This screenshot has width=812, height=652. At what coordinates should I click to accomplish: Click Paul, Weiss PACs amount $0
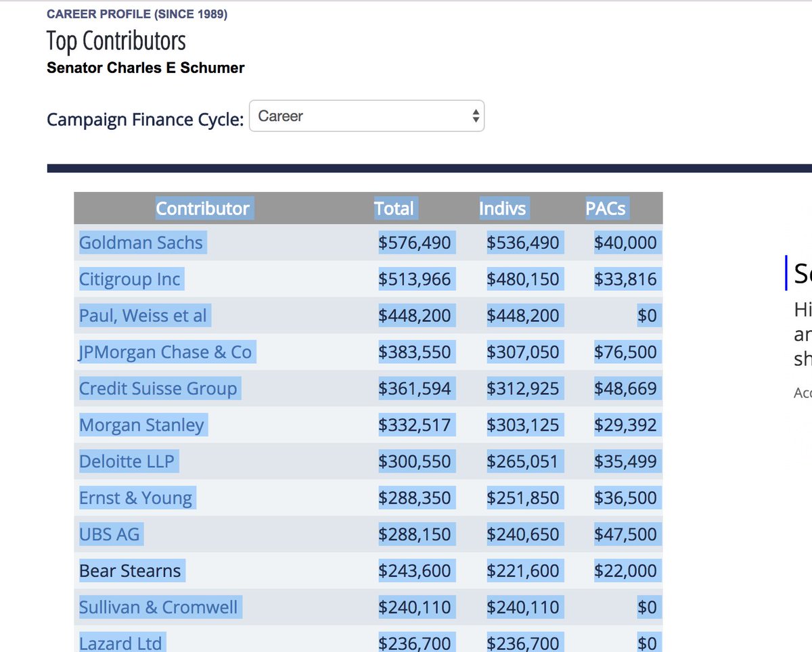click(647, 315)
